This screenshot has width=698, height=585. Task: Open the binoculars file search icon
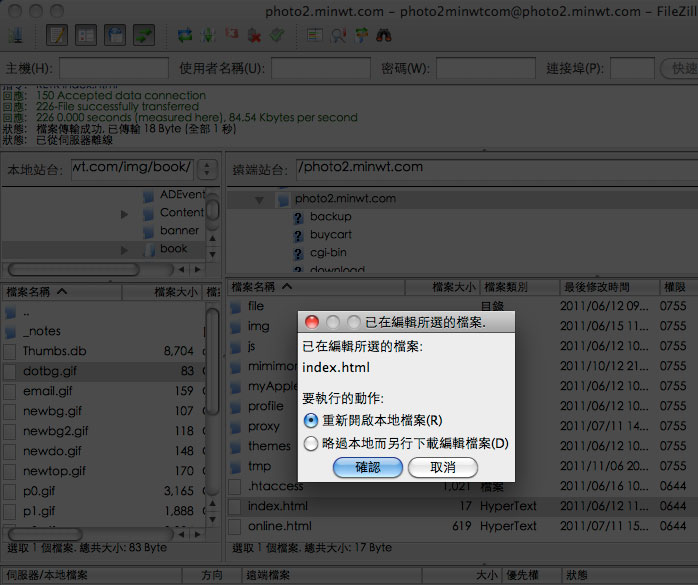(x=384, y=35)
